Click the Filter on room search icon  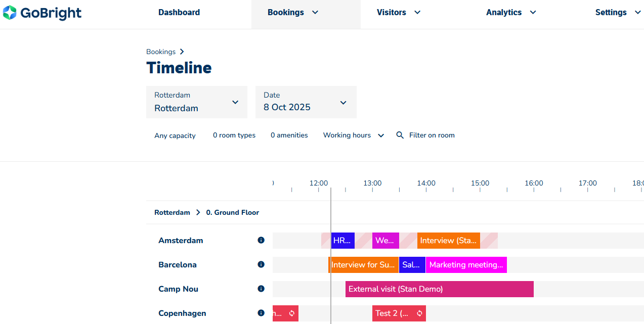tap(400, 135)
